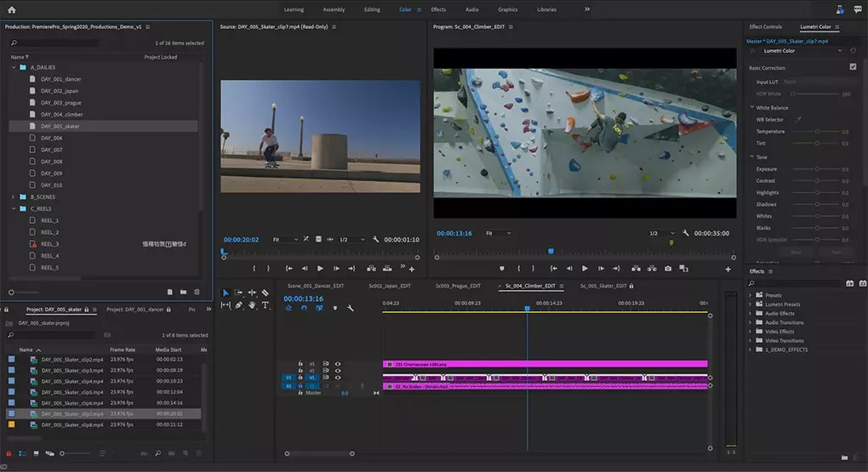This screenshot has width=868, height=472.
Task: Toggle Basic Correction checkbox
Action: click(x=853, y=67)
